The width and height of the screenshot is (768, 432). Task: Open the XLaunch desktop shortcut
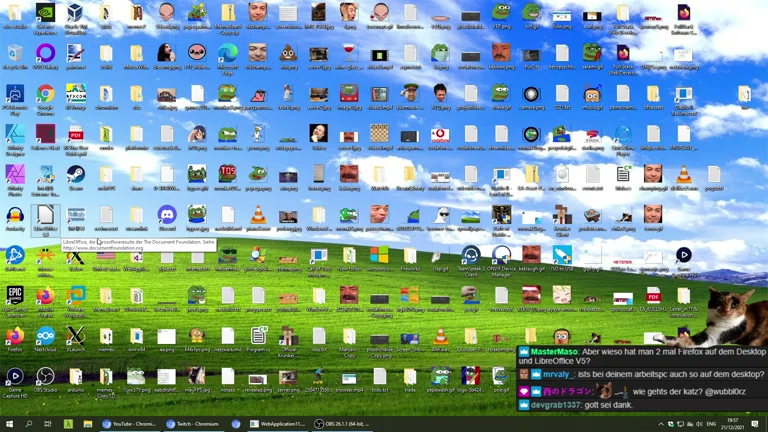tap(75, 336)
